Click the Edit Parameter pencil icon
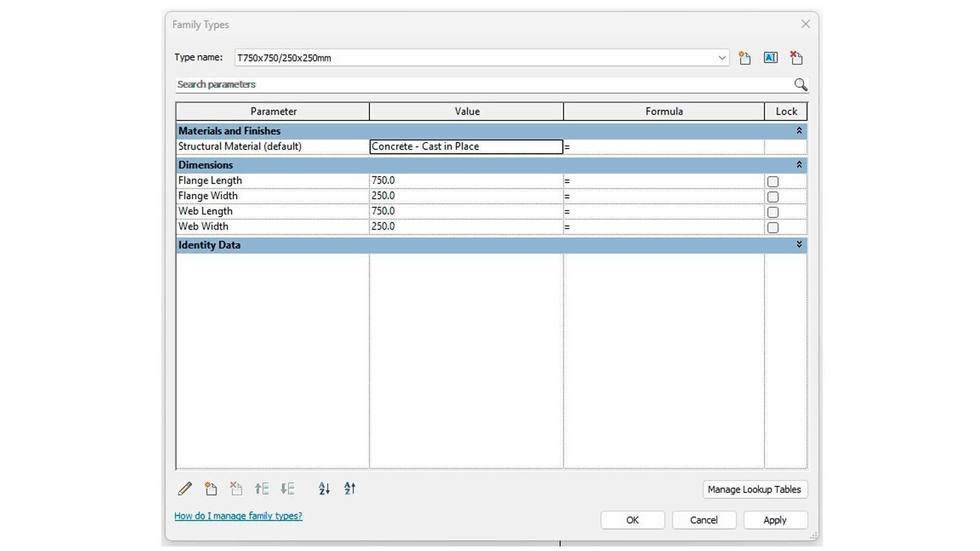 click(185, 489)
